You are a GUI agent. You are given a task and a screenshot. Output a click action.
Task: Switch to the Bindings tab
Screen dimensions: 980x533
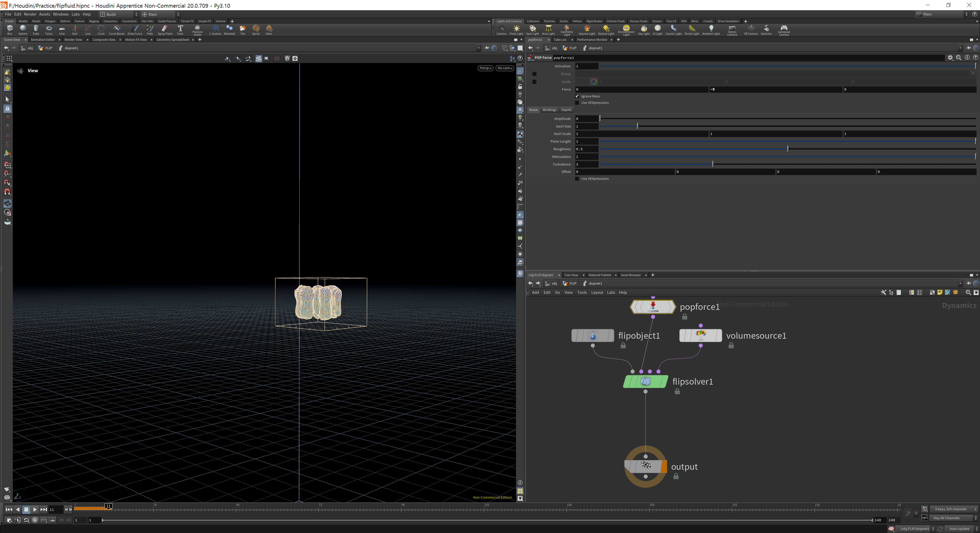coord(549,110)
